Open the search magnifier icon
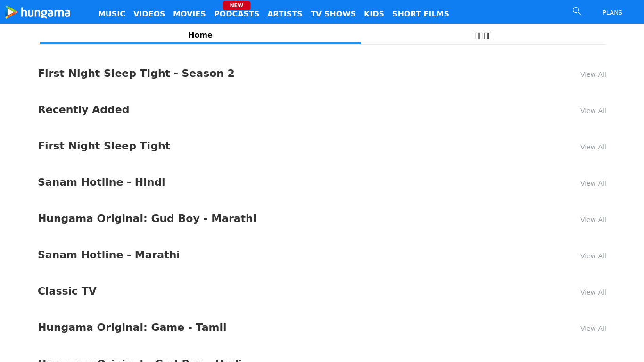The width and height of the screenshot is (644, 362). tap(577, 11)
